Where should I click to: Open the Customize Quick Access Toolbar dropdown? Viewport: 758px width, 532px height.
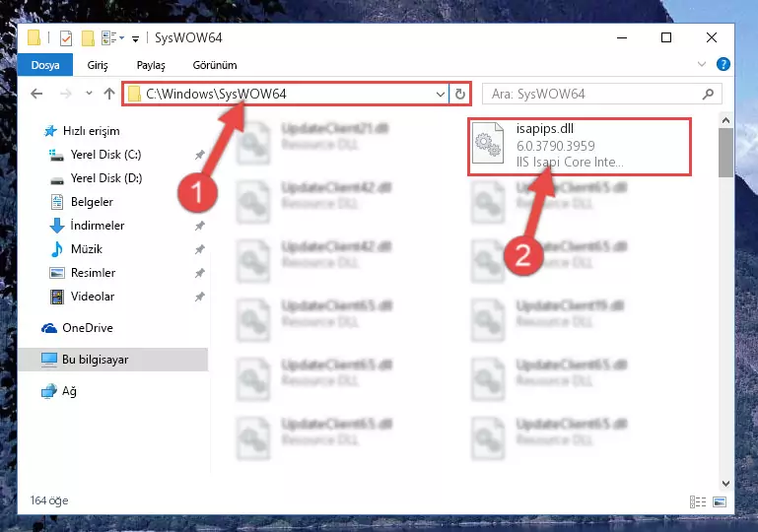[x=135, y=38]
